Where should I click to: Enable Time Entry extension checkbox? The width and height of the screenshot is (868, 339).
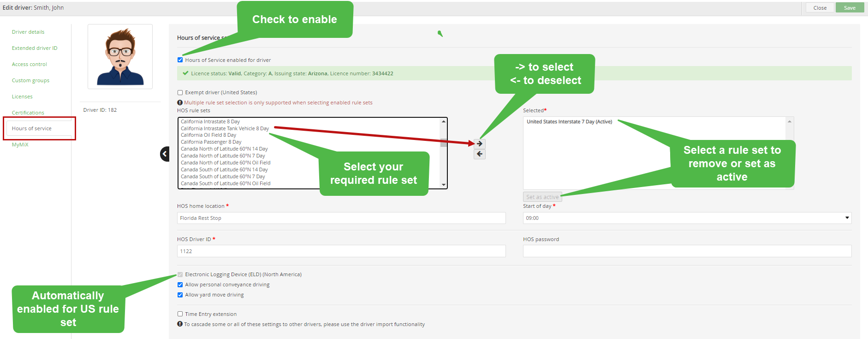click(180, 314)
